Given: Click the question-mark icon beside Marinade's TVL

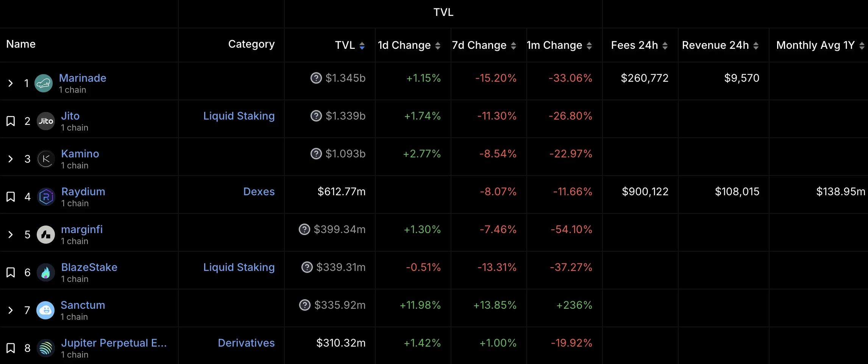Looking at the screenshot, I should [x=316, y=78].
